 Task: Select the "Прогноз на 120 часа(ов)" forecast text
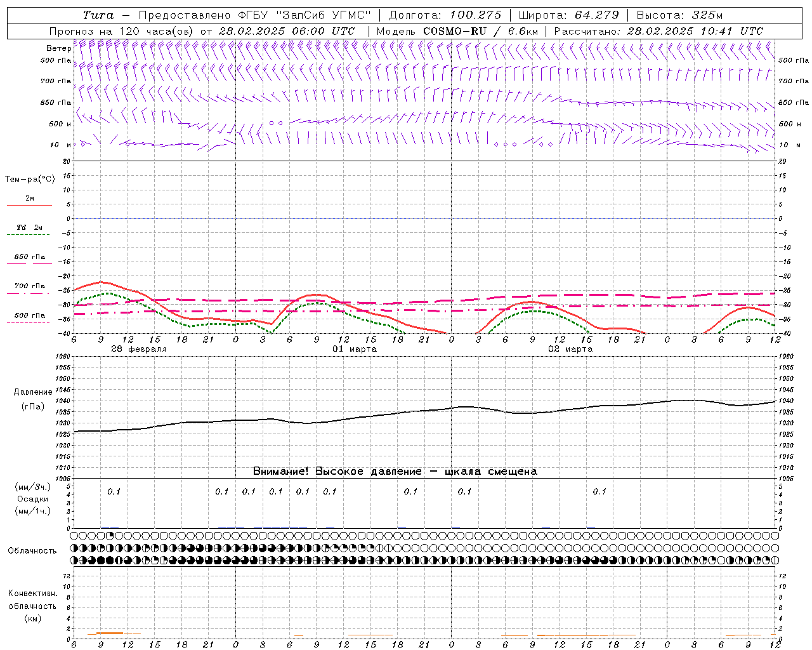coord(122,31)
